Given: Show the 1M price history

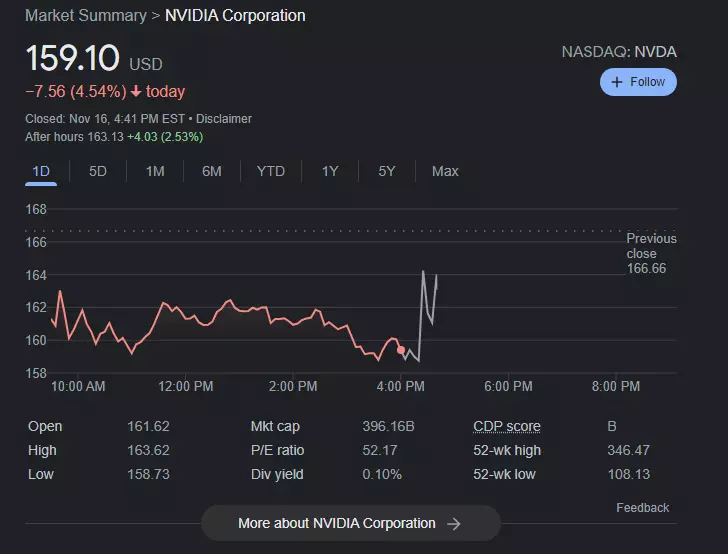Looking at the screenshot, I should 155,171.
